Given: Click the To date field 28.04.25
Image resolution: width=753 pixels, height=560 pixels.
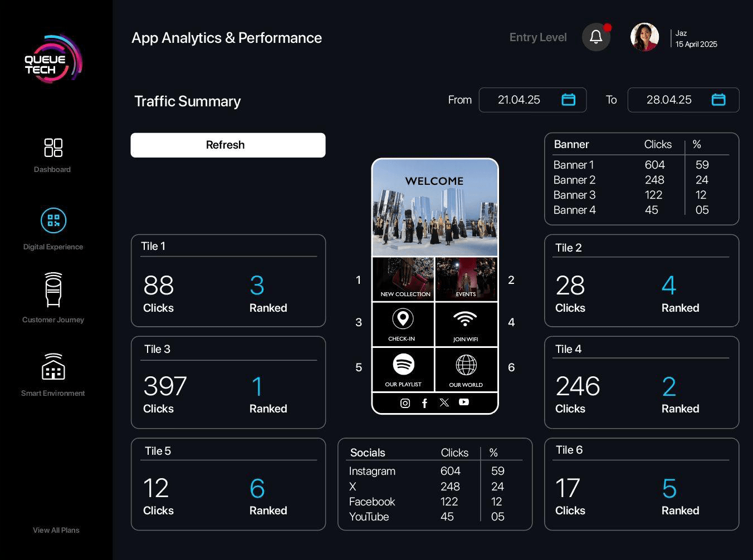Looking at the screenshot, I should [668, 100].
